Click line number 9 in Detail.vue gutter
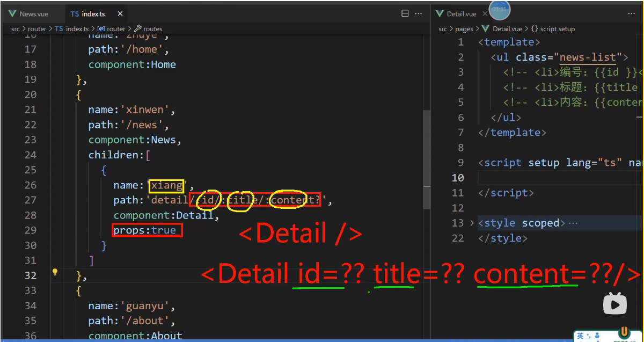 (460, 163)
